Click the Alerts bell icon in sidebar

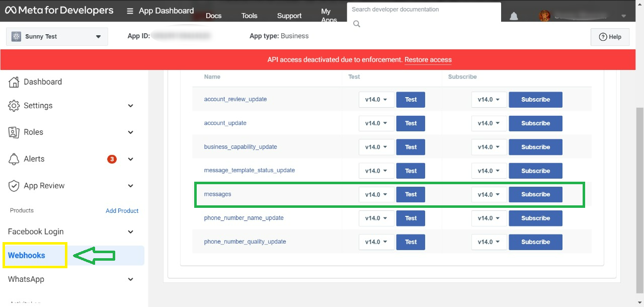pos(14,159)
